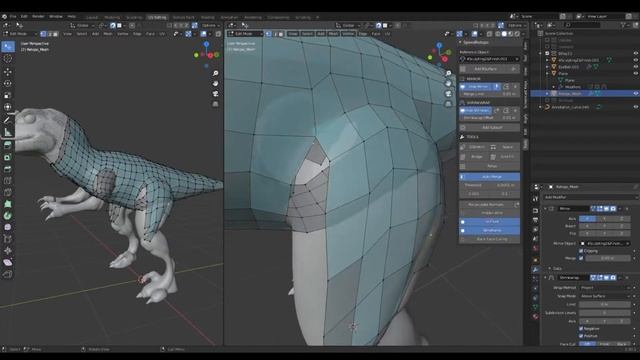This screenshot has height=360, width=640.
Task: Switch right viewport to edge select mode
Action: [x=275, y=34]
